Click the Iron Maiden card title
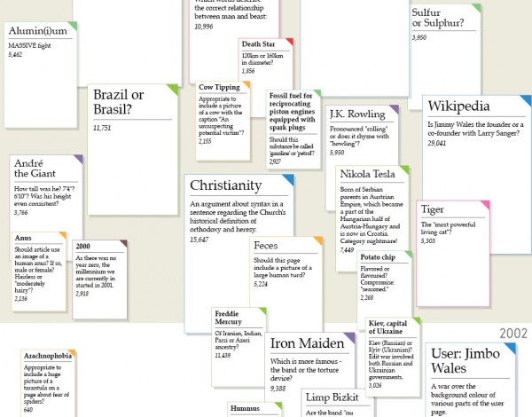The width and height of the screenshot is (532, 417). point(307,343)
